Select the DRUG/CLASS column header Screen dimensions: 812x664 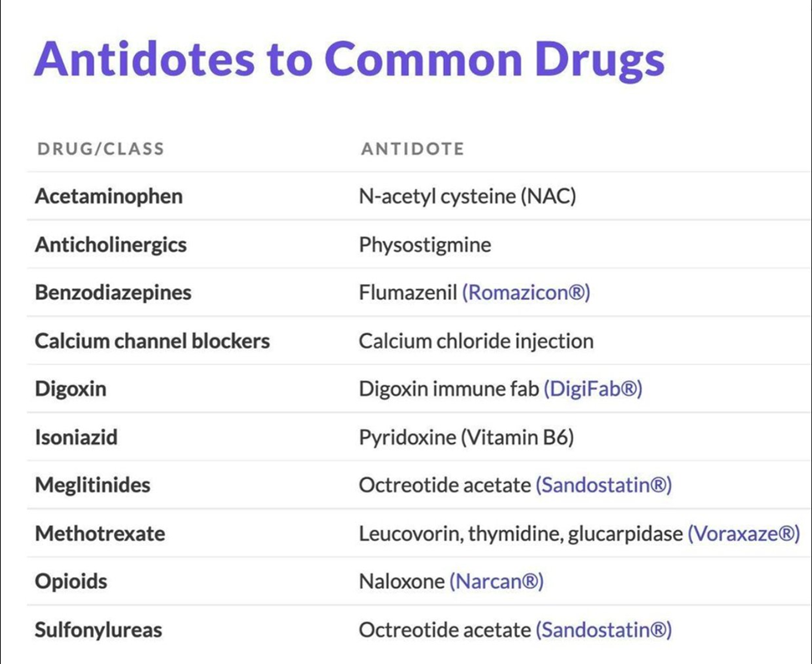(x=101, y=149)
